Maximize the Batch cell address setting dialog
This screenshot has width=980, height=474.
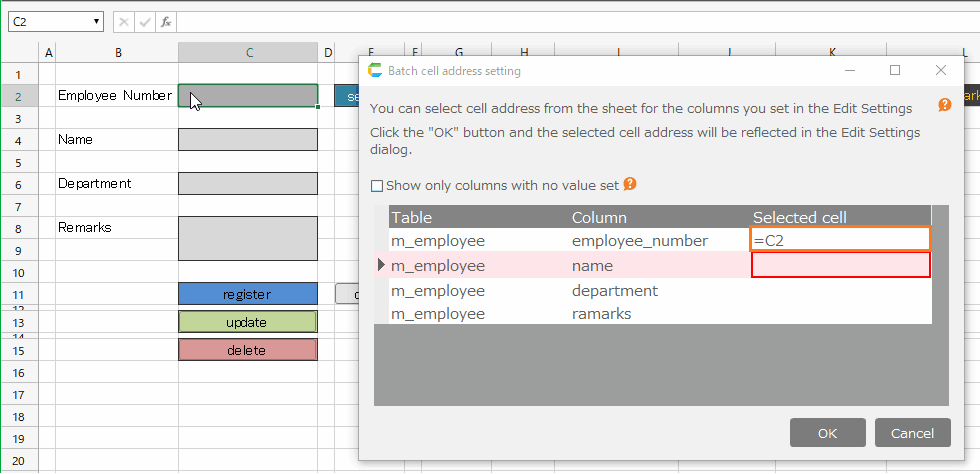tap(895, 71)
